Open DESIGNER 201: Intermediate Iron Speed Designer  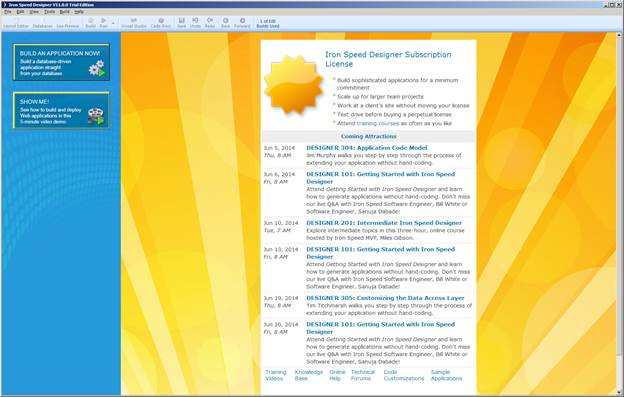[x=384, y=223]
